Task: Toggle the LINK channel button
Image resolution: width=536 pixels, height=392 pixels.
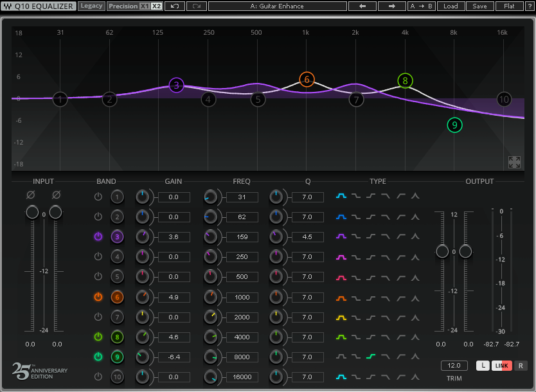Action: coord(501,366)
